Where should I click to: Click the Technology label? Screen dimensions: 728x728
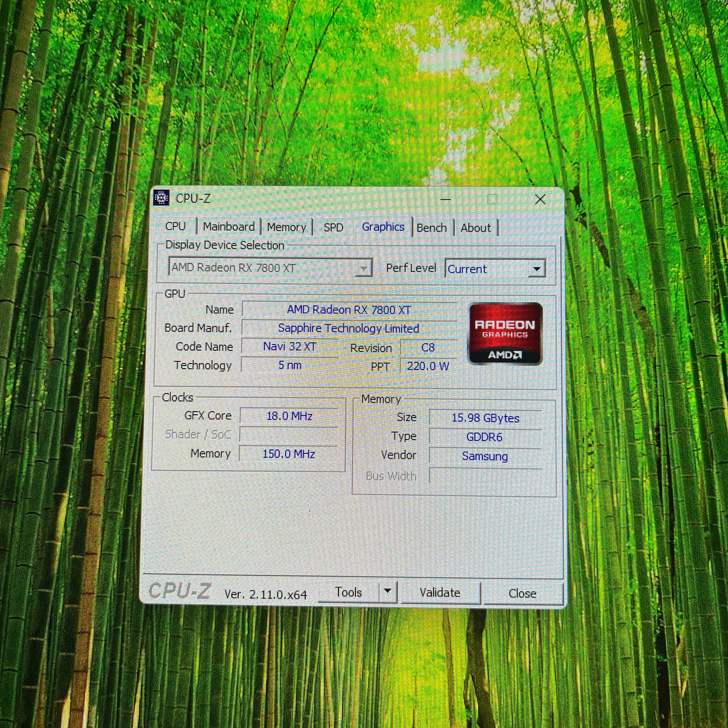[203, 365]
